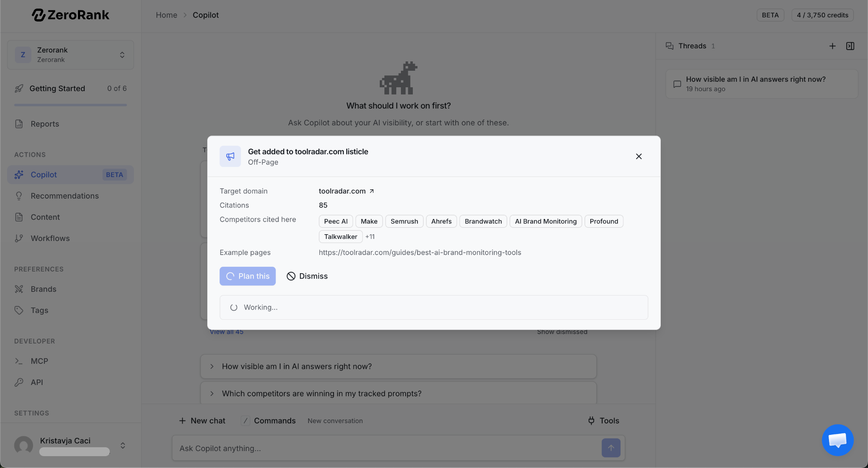Expand 'Which competitors are winning' suggestion

point(398,393)
